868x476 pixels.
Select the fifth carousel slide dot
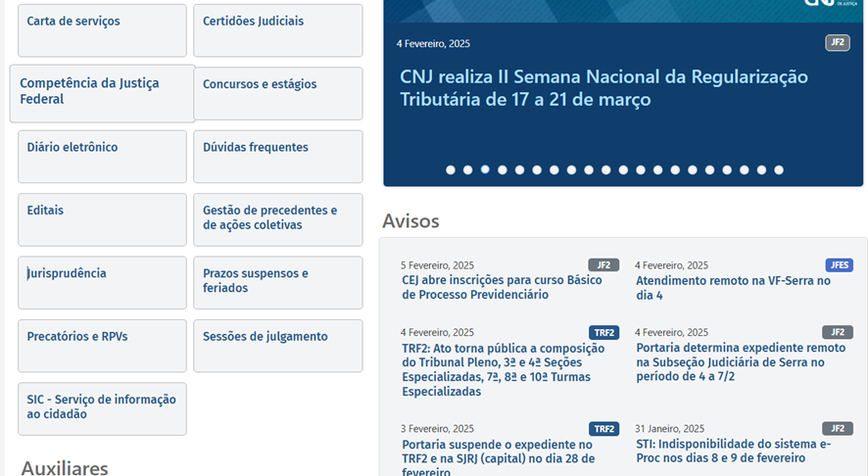[519, 169]
